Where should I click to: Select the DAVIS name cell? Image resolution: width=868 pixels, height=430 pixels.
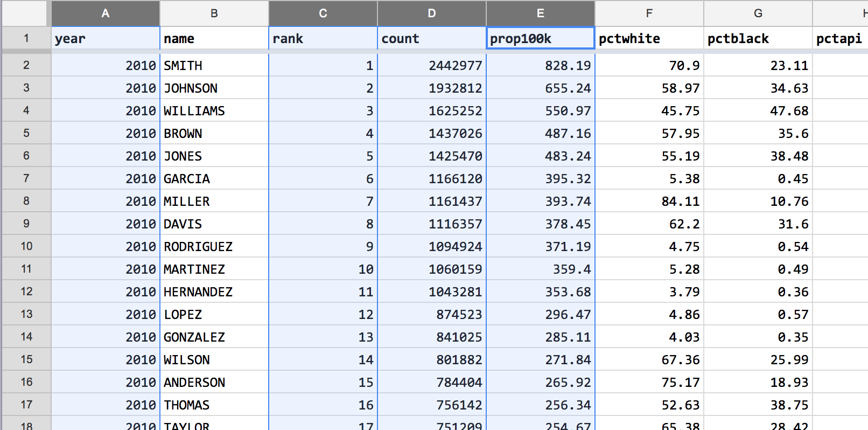pos(214,224)
